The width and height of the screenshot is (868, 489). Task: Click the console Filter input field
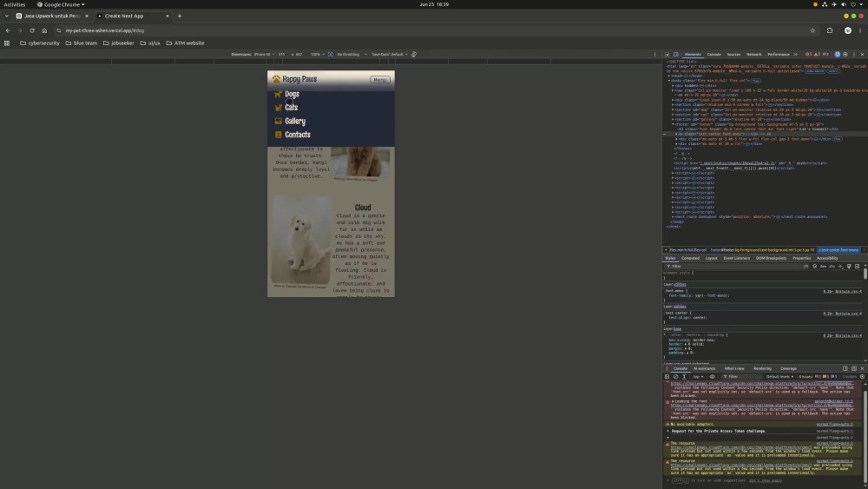click(742, 377)
